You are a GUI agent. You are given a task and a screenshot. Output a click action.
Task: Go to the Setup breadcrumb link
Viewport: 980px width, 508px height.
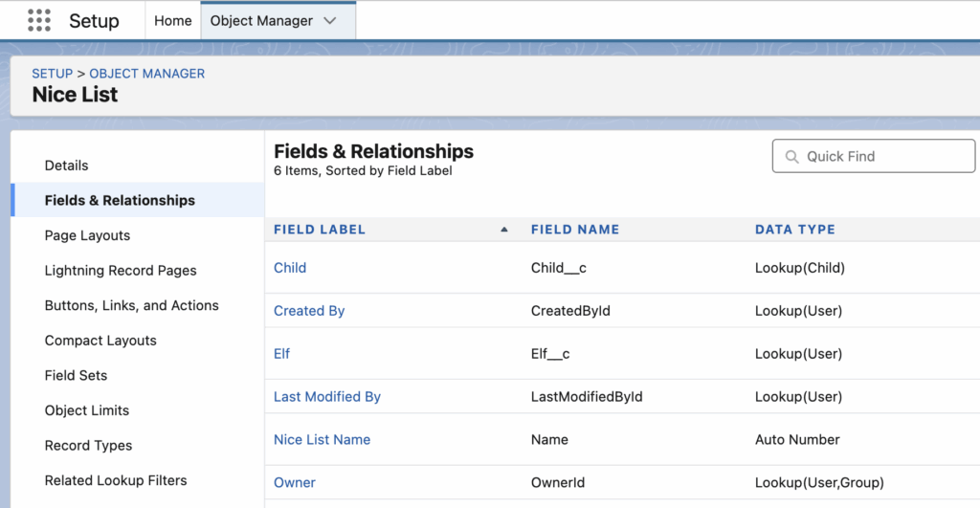(52, 74)
